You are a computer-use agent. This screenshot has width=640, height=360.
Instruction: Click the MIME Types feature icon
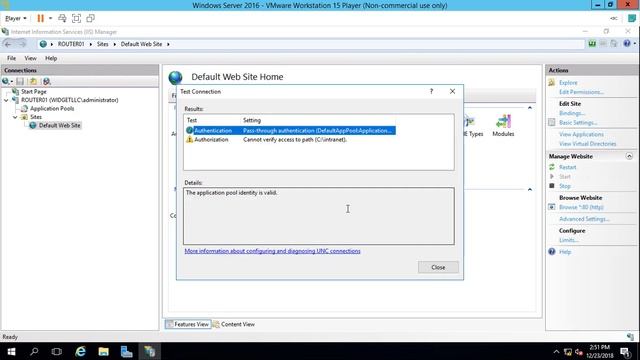tap(474, 125)
